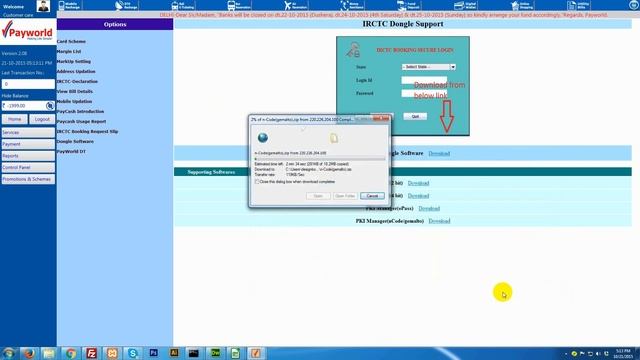Open green spreadsheet app in taskbar
640x360 pixels.
pos(236,353)
